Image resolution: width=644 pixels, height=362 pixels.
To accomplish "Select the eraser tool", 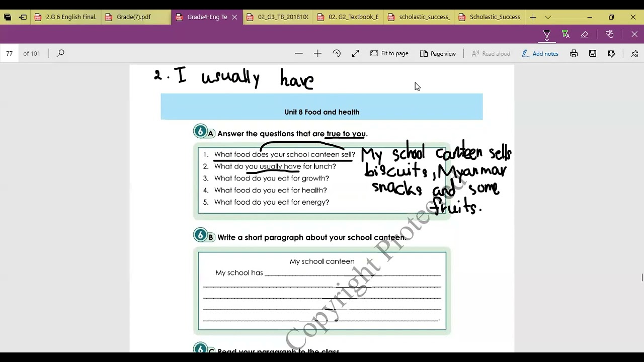I will (x=584, y=35).
